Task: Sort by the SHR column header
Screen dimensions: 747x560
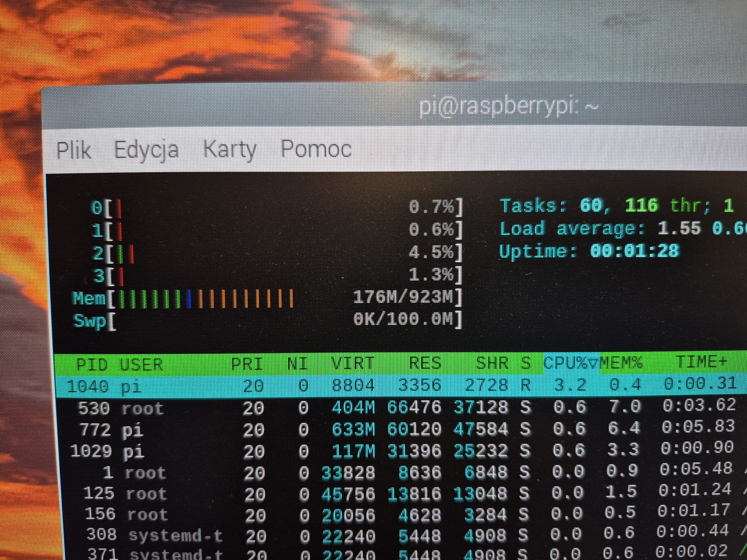Action: (x=492, y=363)
